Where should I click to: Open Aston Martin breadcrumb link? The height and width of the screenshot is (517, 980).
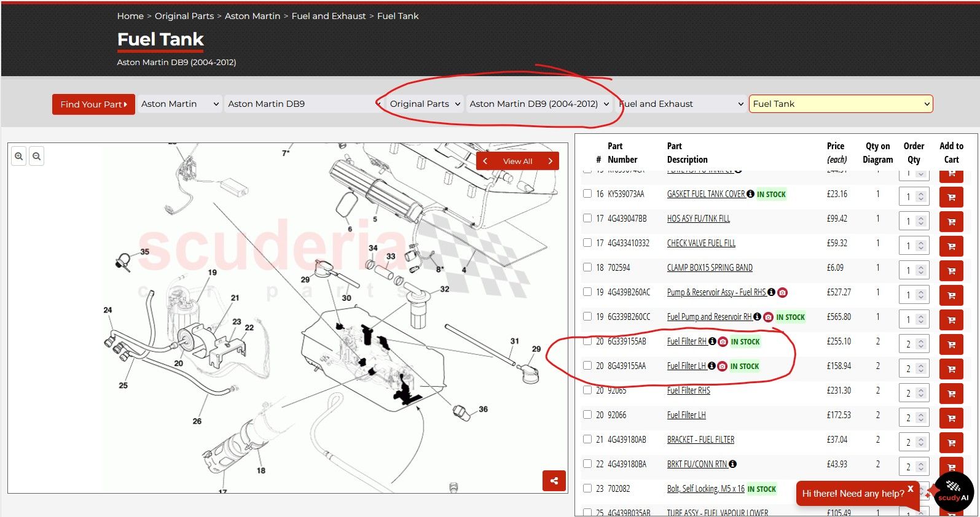pyautogui.click(x=253, y=16)
